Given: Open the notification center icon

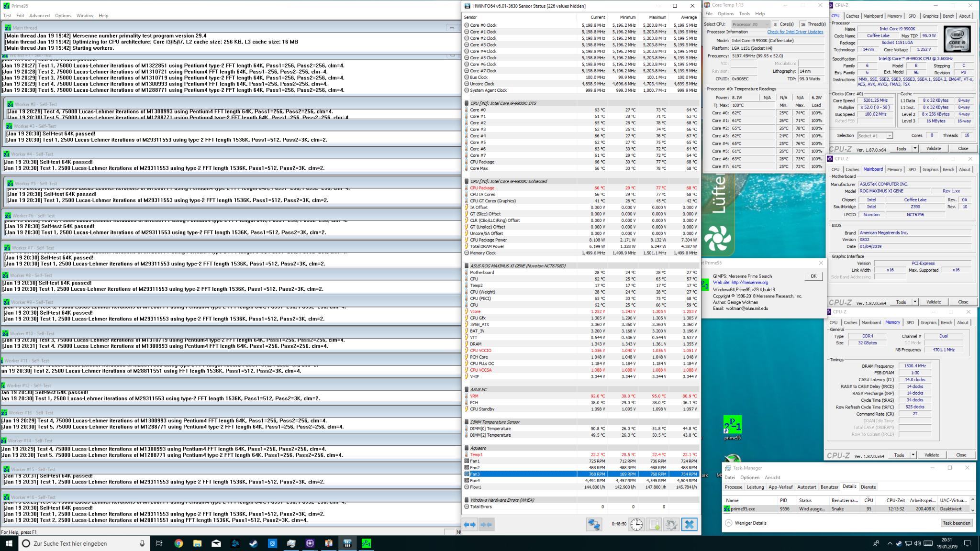Looking at the screenshot, I should tap(967, 543).
